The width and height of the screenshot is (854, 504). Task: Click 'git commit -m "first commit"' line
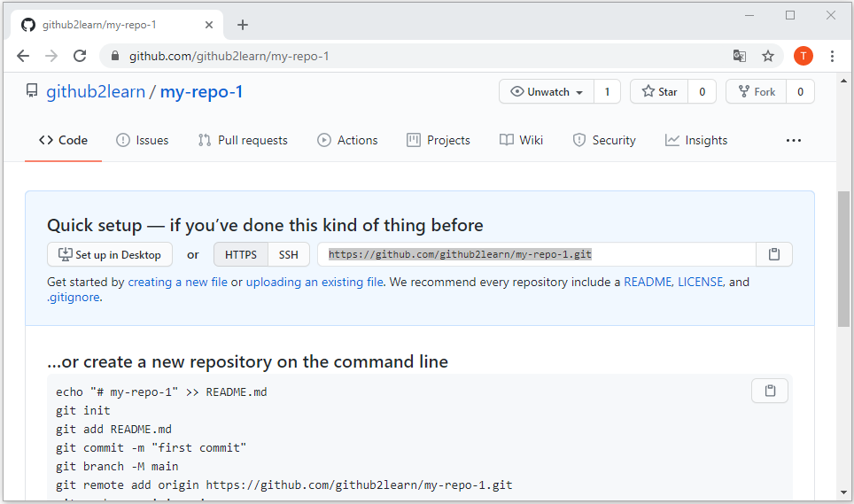[x=151, y=447]
